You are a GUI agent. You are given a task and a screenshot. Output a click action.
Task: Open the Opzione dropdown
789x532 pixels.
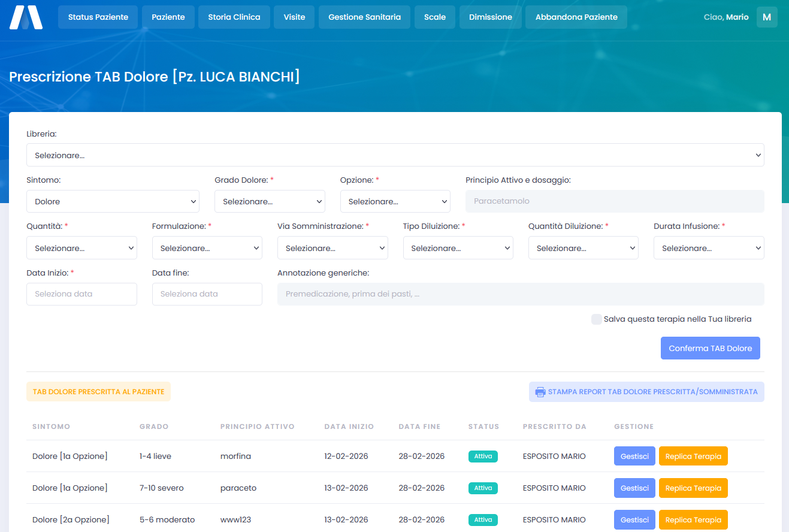click(395, 201)
